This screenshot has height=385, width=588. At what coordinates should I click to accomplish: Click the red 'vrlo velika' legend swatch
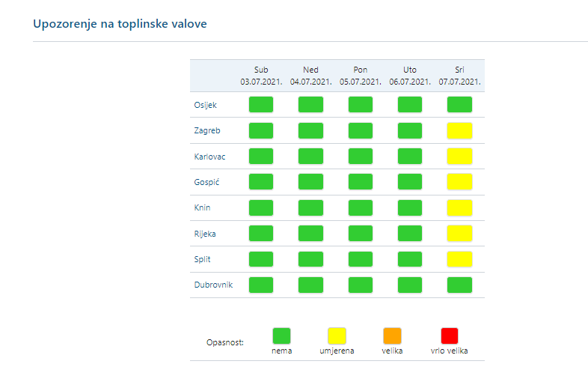click(x=449, y=336)
